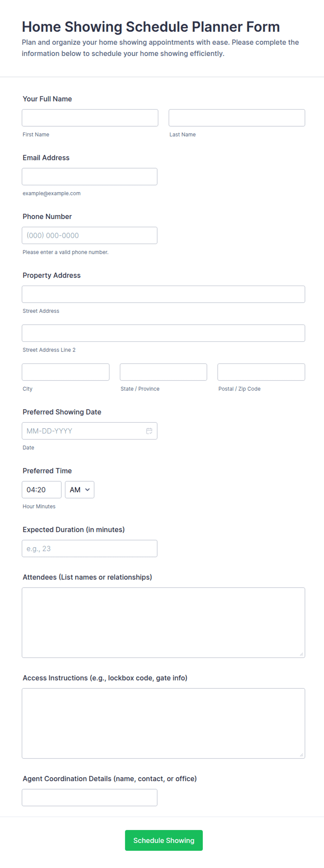The width and height of the screenshot is (324, 868).
Task: Click the State / Province field
Action: (163, 372)
